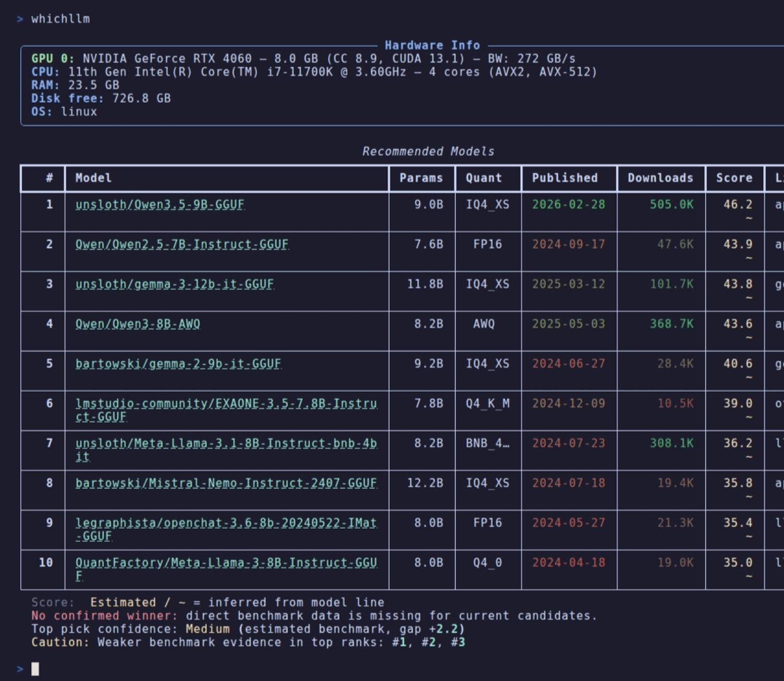
Task: Click the AWQ quant value
Action: tap(484, 324)
